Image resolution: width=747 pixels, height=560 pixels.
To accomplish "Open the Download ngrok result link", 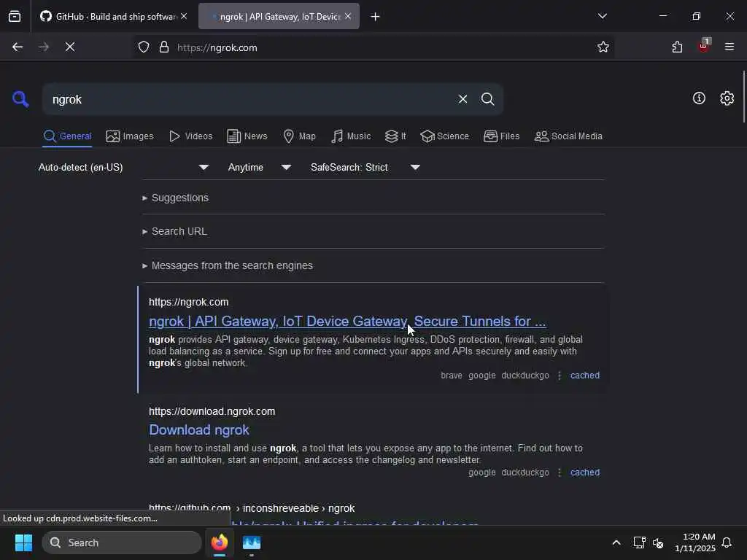I will click(198, 430).
